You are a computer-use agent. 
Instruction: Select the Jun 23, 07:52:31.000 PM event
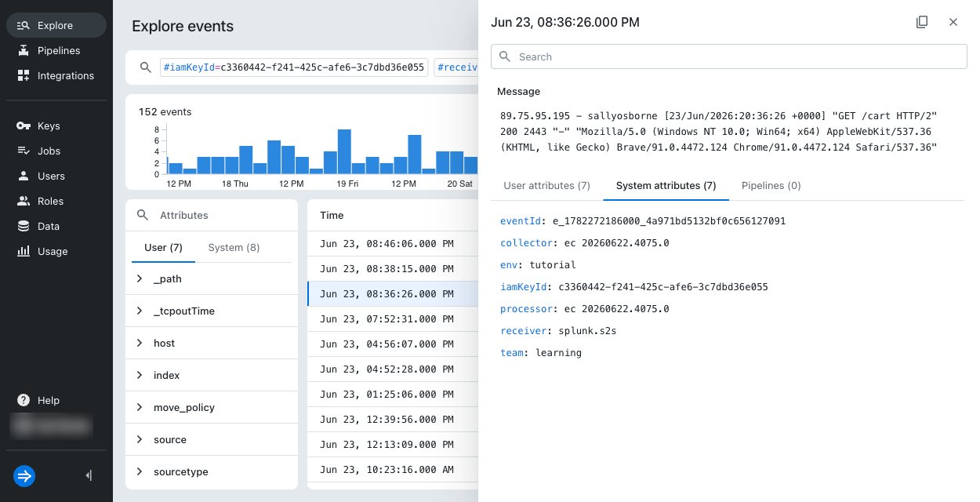[x=392, y=319]
